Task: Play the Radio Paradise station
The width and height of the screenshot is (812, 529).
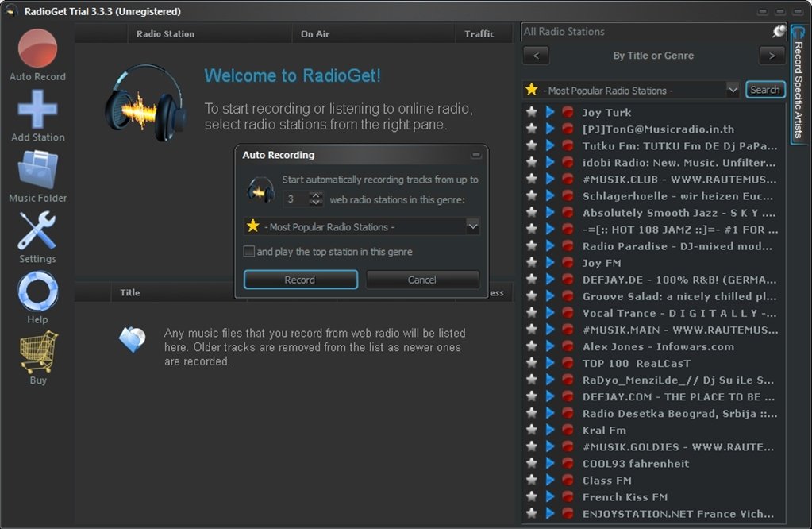Action: coord(550,245)
